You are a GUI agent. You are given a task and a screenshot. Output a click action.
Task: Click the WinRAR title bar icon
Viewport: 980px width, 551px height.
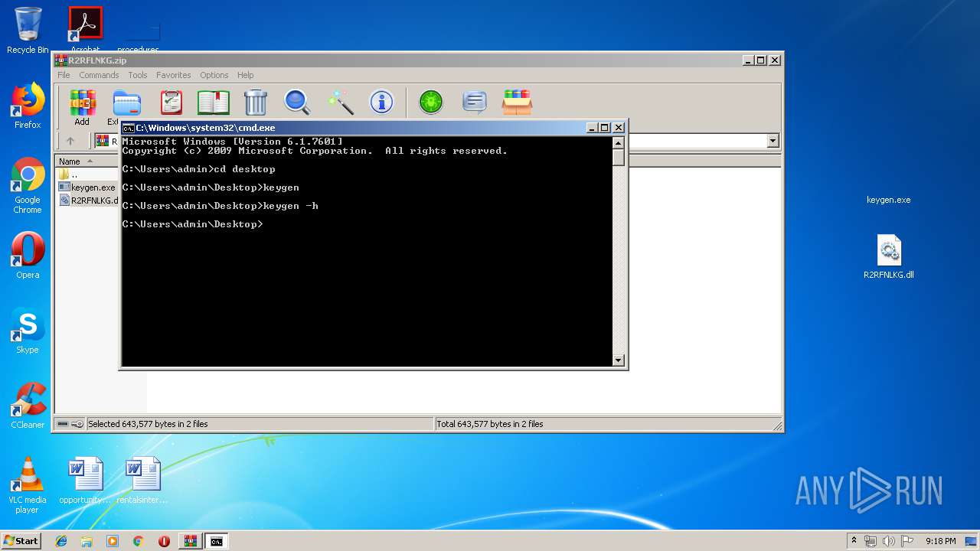click(61, 60)
